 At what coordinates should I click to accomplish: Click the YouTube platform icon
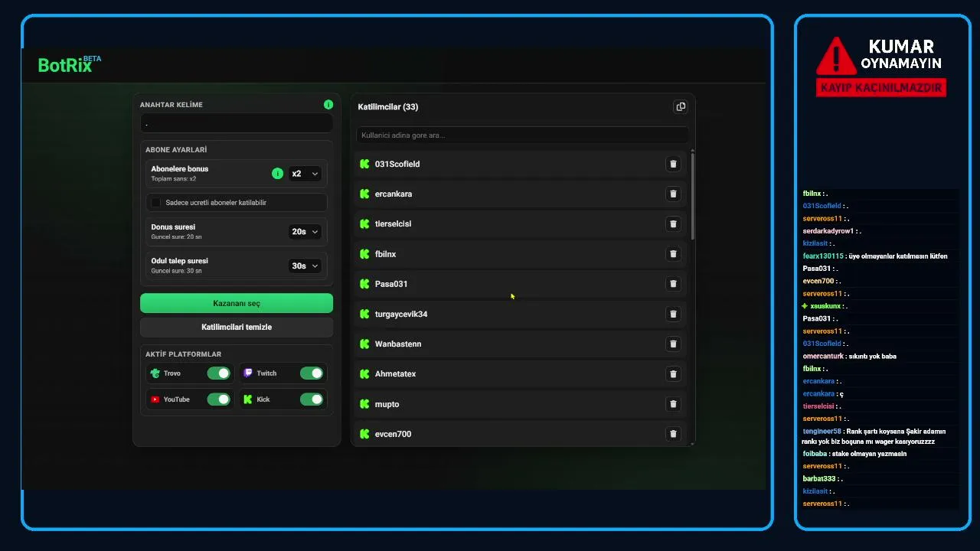[155, 399]
